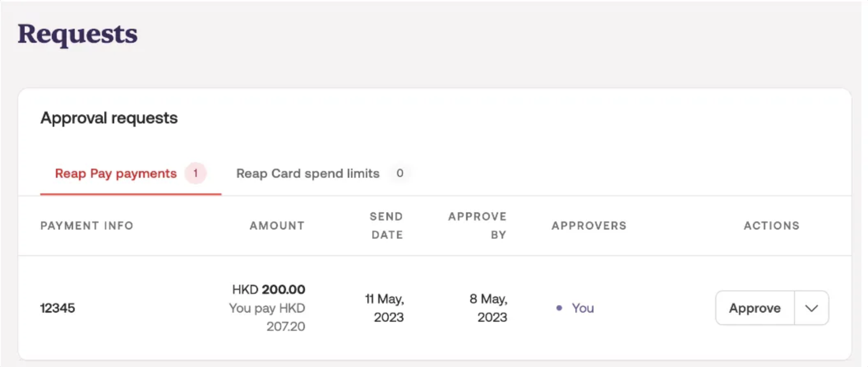Click the Payment Info column header
The height and width of the screenshot is (367, 868).
(87, 226)
